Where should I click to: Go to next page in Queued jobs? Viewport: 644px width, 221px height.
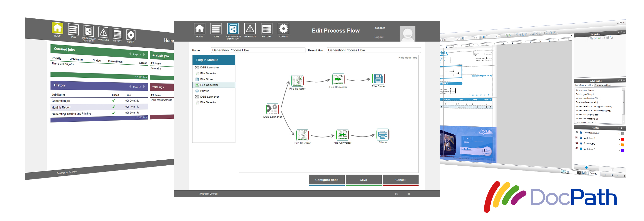pyautogui.click(x=144, y=54)
